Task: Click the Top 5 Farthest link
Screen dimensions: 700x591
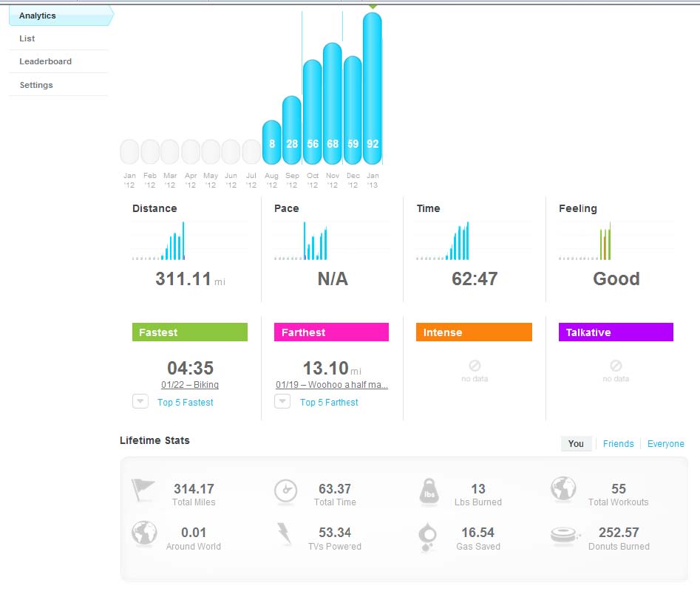Action: click(329, 403)
